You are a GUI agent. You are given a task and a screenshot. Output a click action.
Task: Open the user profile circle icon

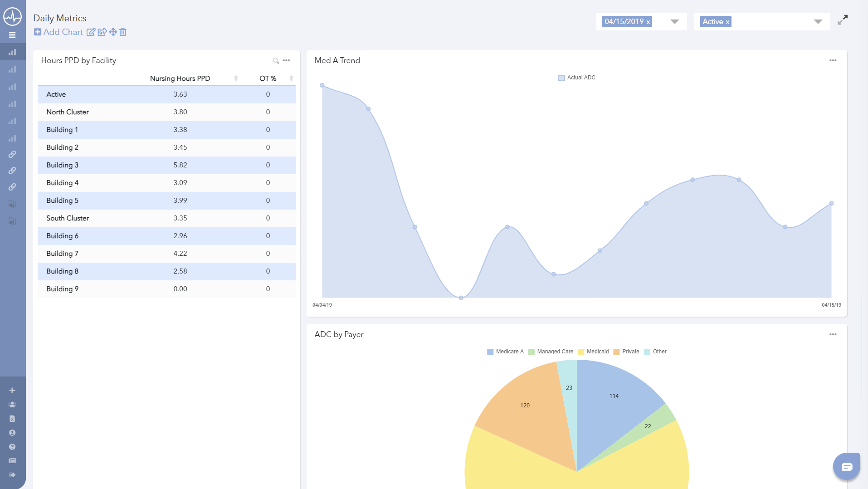point(12,433)
